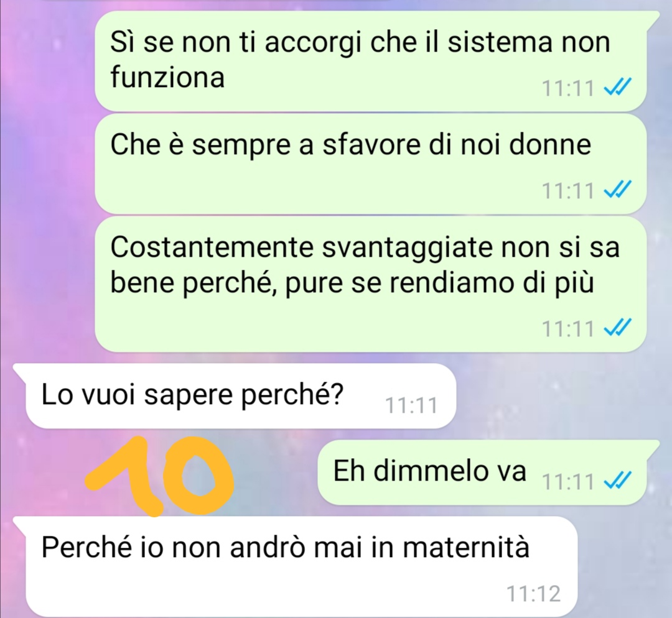This screenshot has width=672, height=618.
Task: Click the word 'funziona' in first message
Action: coord(167,78)
